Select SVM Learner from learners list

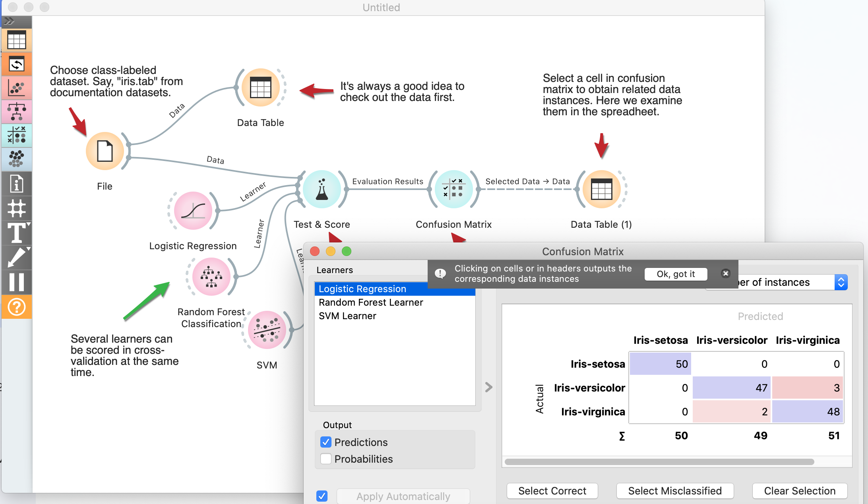[347, 316]
